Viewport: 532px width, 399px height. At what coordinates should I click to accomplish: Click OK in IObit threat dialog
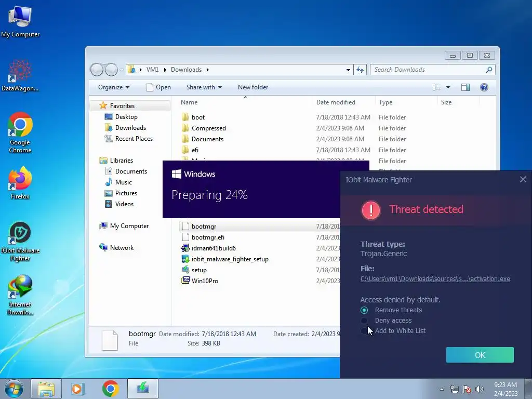coord(480,355)
